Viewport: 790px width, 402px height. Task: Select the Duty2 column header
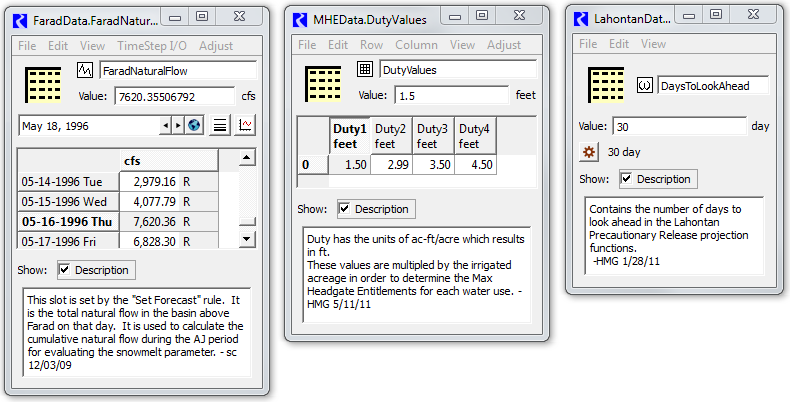391,136
